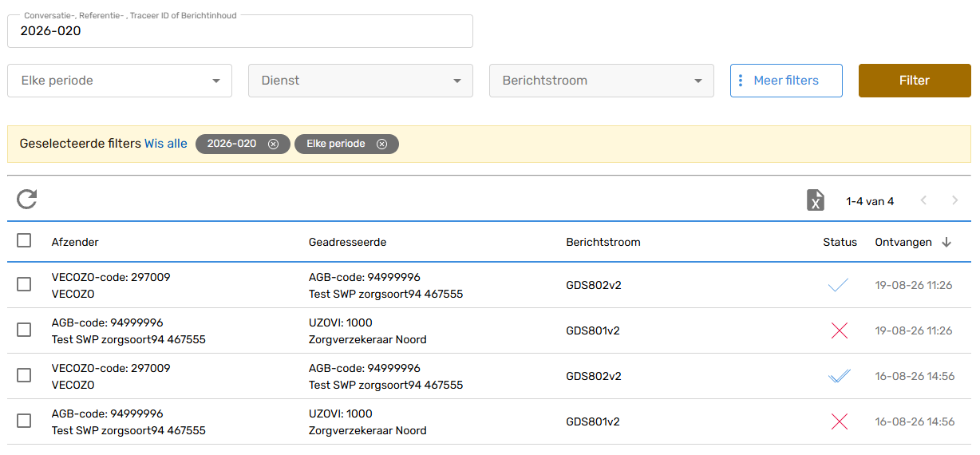The height and width of the screenshot is (455, 980).
Task: Open the Elke periode dropdown
Action: (x=120, y=81)
